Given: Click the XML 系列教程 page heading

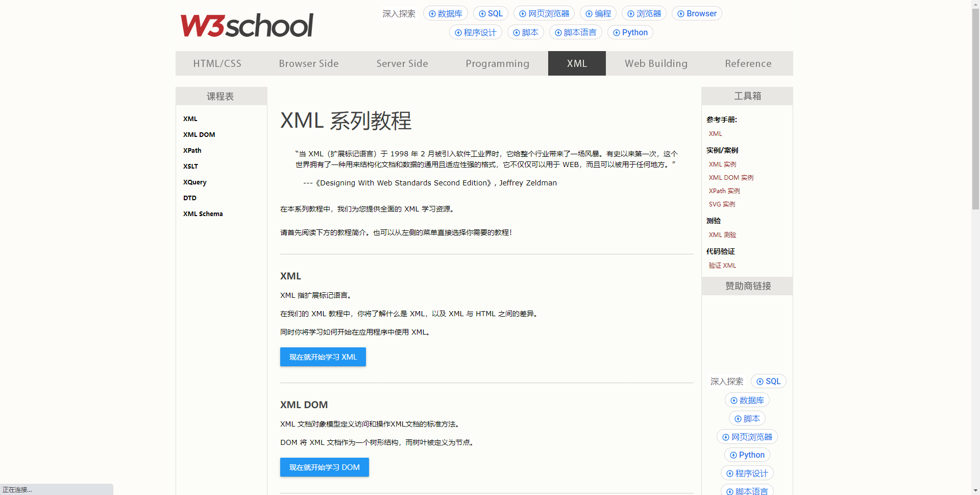Looking at the screenshot, I should [x=346, y=121].
